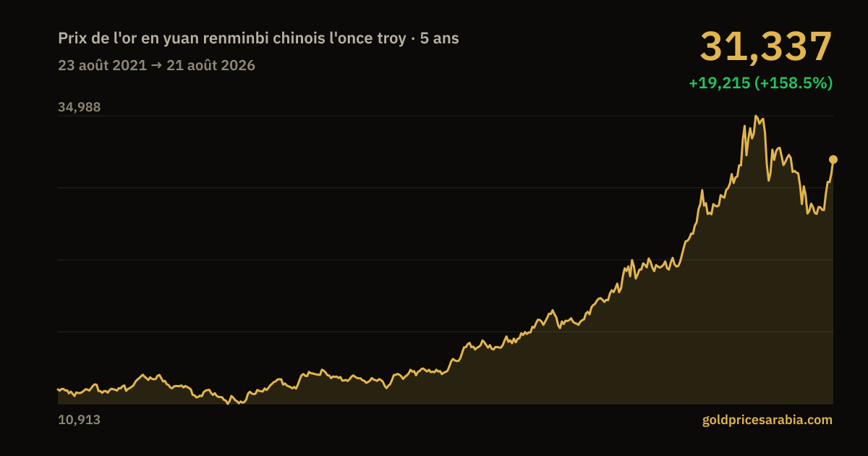This screenshot has height=456, width=868.
Task: Click the (+158.5%) percentage change
Action: point(793,83)
